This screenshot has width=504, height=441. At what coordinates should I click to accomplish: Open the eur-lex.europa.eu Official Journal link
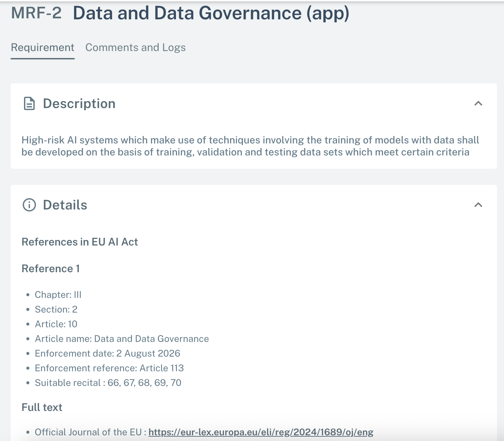coord(261,432)
